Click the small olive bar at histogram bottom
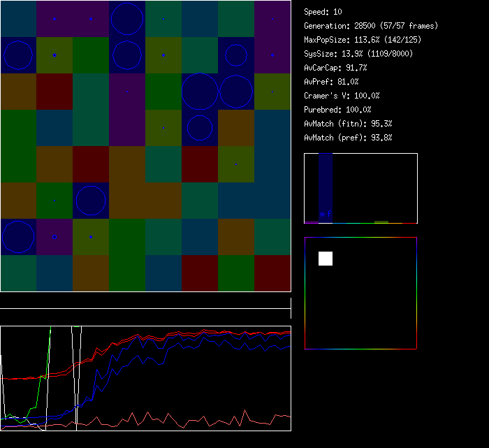This screenshot has height=448, width=489. click(x=381, y=222)
